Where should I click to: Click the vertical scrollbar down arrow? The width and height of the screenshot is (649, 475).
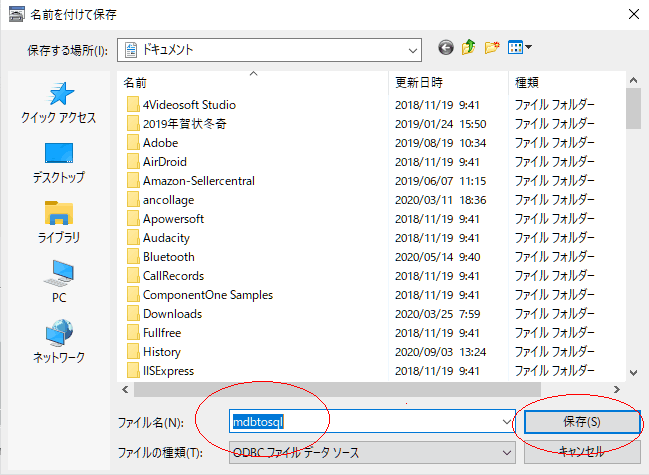(633, 372)
